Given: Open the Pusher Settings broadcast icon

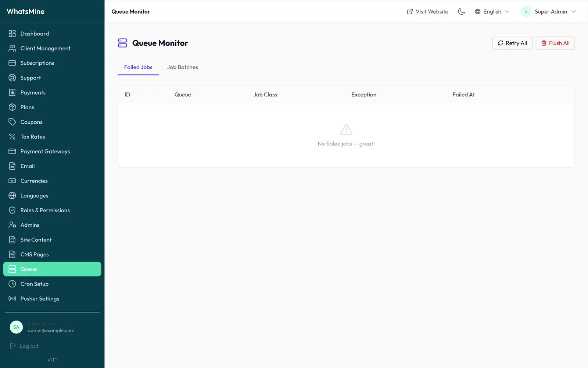Looking at the screenshot, I should (12, 298).
